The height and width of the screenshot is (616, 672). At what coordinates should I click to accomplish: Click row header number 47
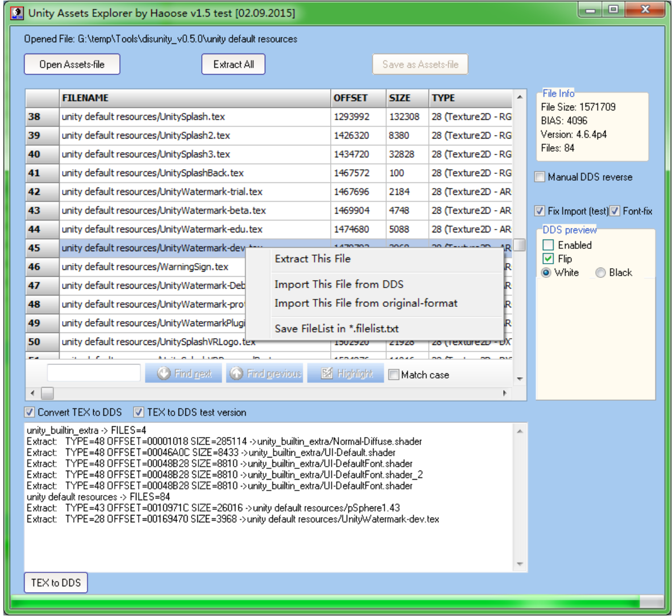click(x=43, y=286)
